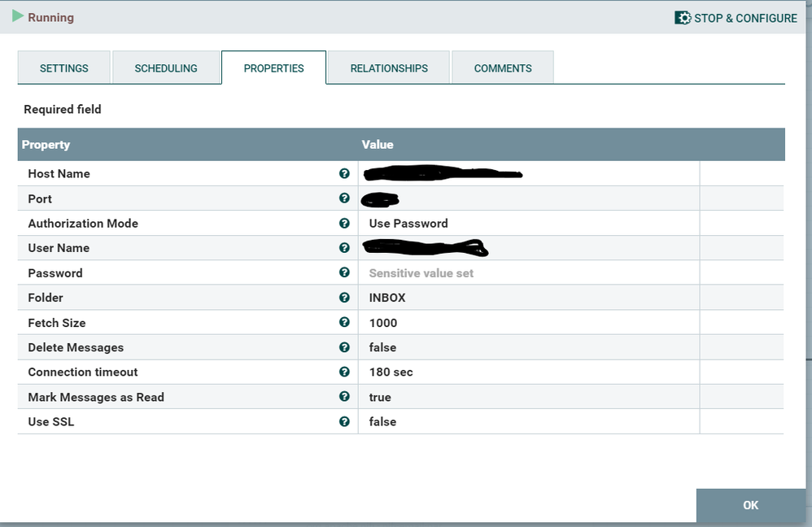Show help for User Name property

pos(344,248)
